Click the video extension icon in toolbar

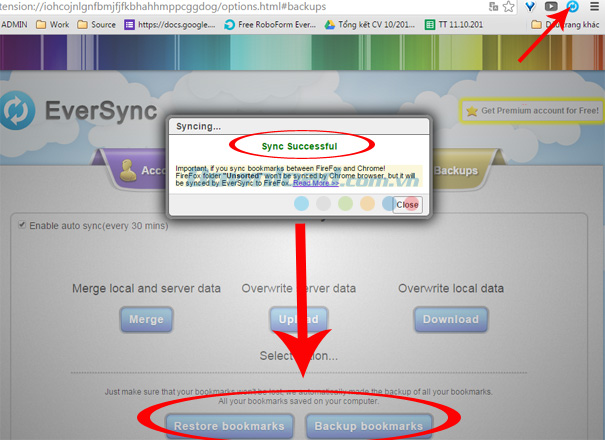551,6
